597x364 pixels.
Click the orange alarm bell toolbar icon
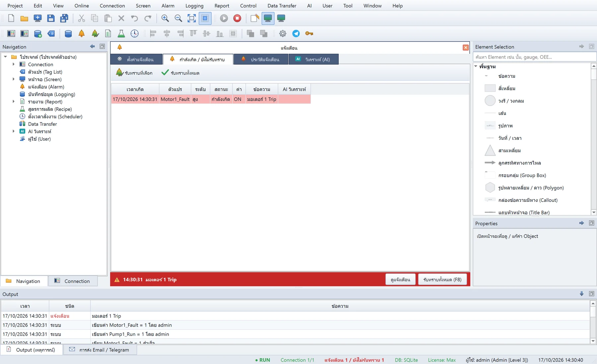(82, 33)
